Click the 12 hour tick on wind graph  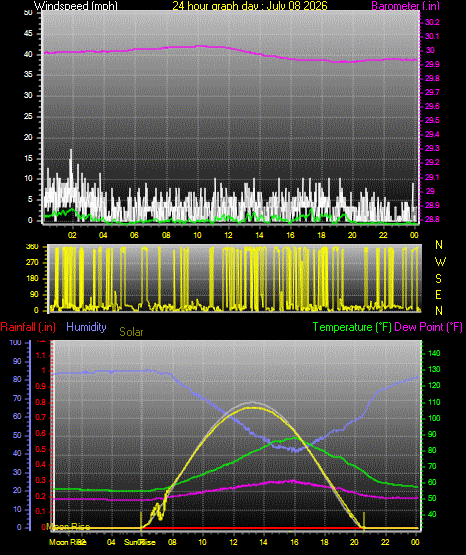pos(228,235)
